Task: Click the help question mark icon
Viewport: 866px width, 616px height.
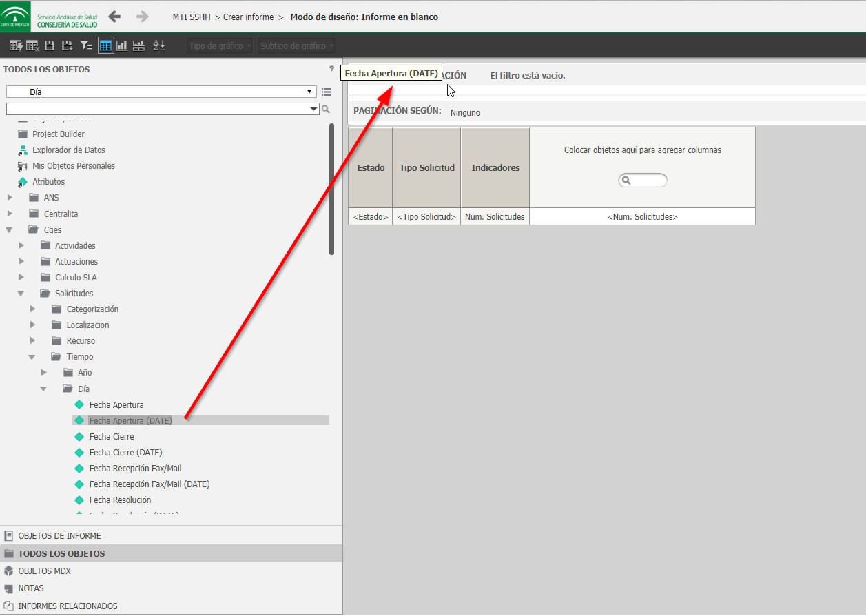Action: coord(331,69)
